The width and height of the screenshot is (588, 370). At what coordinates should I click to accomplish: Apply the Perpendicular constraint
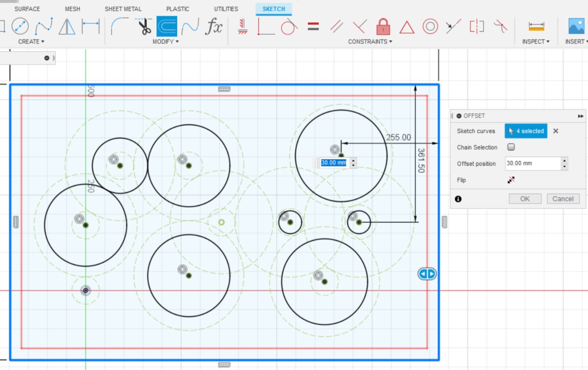point(359,27)
